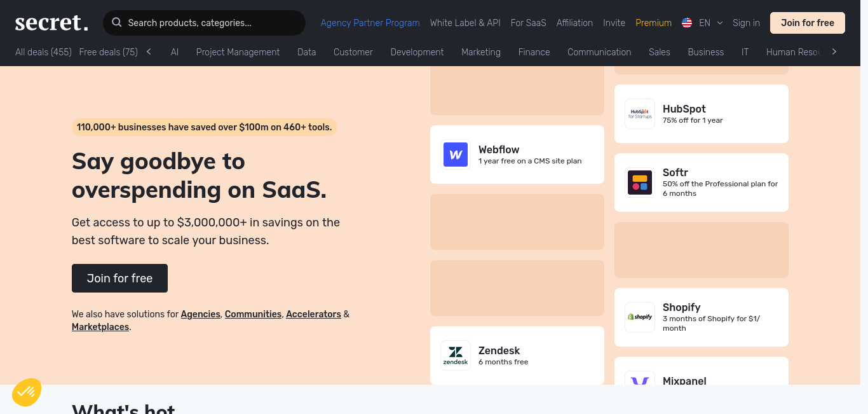Open the Development category

tap(417, 52)
